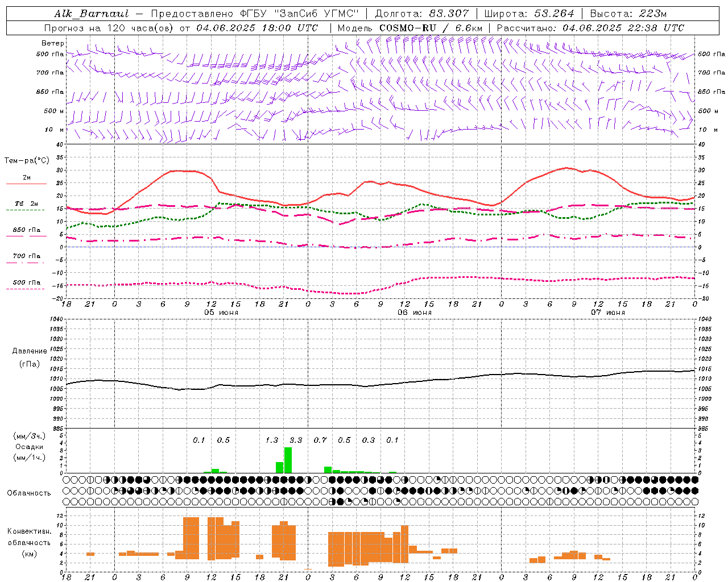The image size is (728, 582).
Task: Click the Ветер wind panel label
Action: tap(53, 43)
